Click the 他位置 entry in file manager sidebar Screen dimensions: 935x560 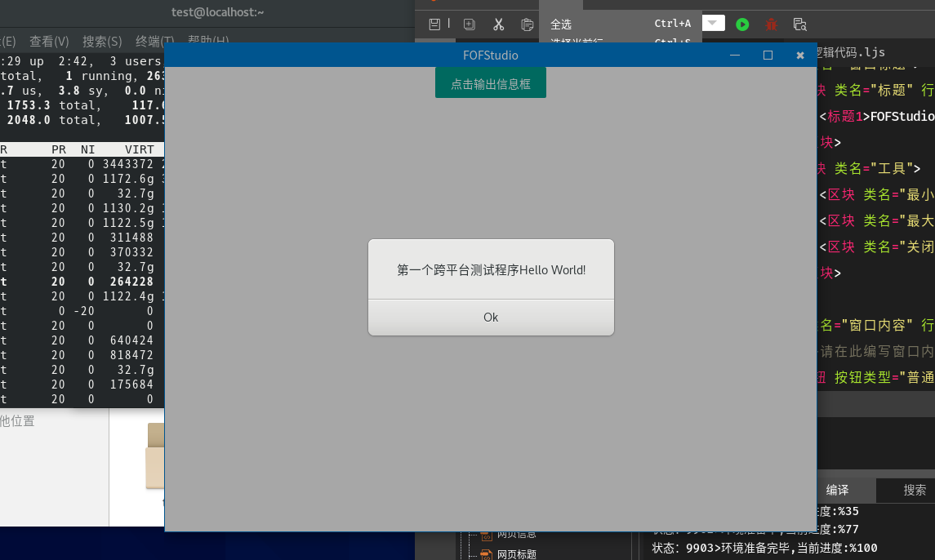(17, 421)
